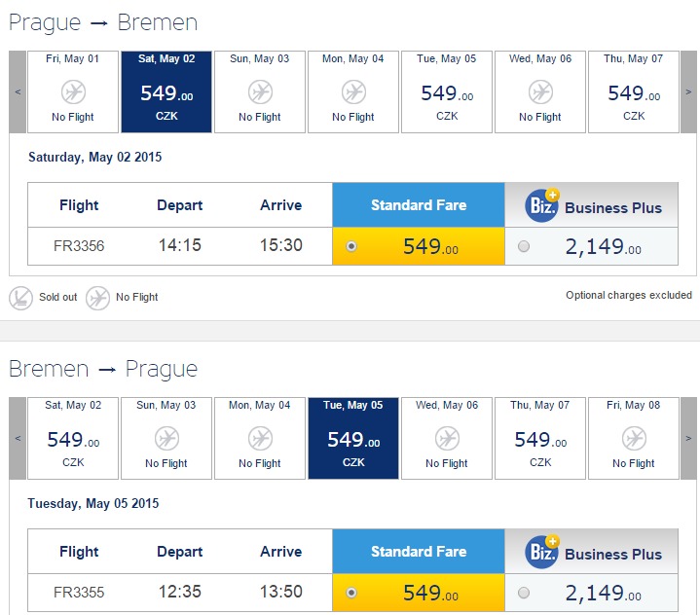Show later dates for Prague to Bremen

(688, 91)
